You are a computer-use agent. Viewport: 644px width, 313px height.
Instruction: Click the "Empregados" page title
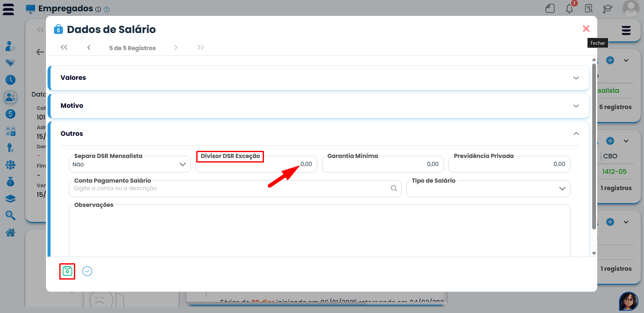point(66,8)
